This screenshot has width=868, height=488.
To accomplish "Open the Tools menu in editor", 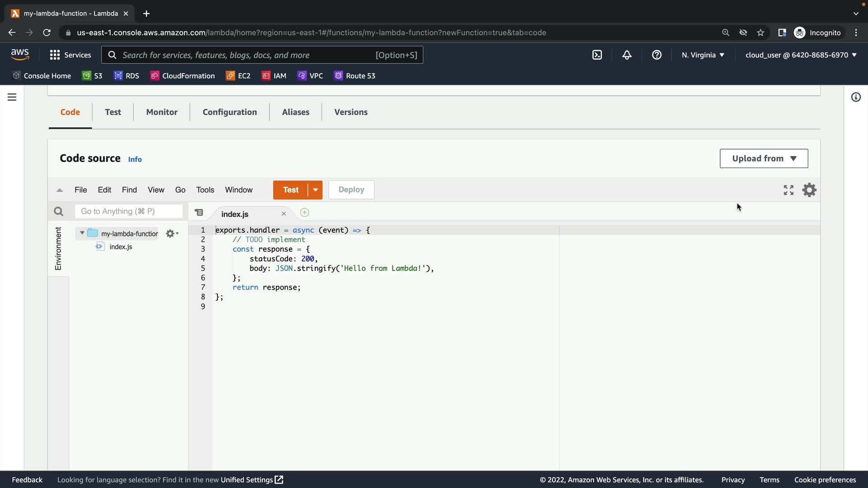I will pos(205,190).
